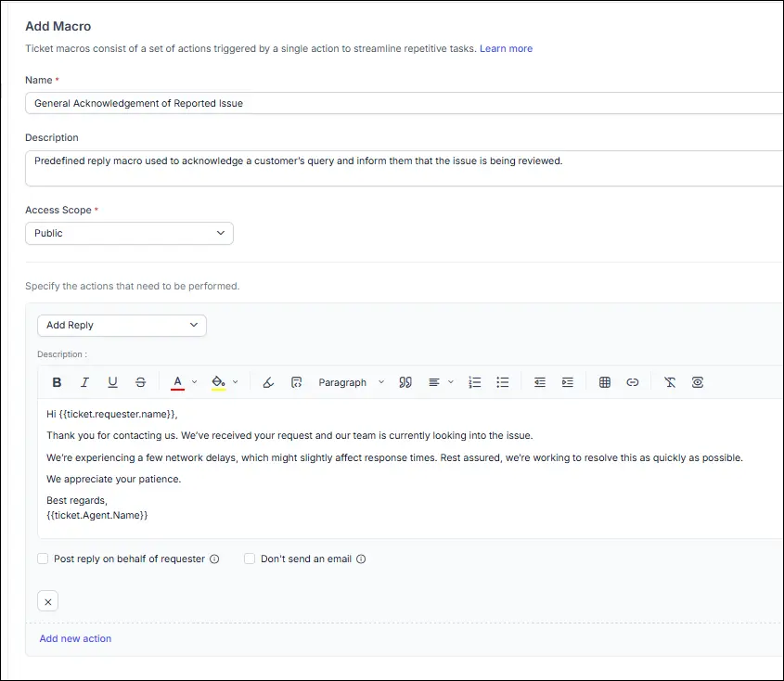This screenshot has height=681, width=784.
Task: Click the yellow background fill color icon
Action: pos(219,382)
